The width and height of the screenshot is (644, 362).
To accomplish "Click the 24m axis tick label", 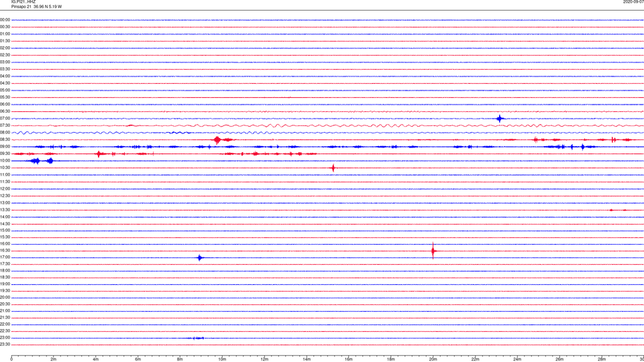I will (517, 359).
